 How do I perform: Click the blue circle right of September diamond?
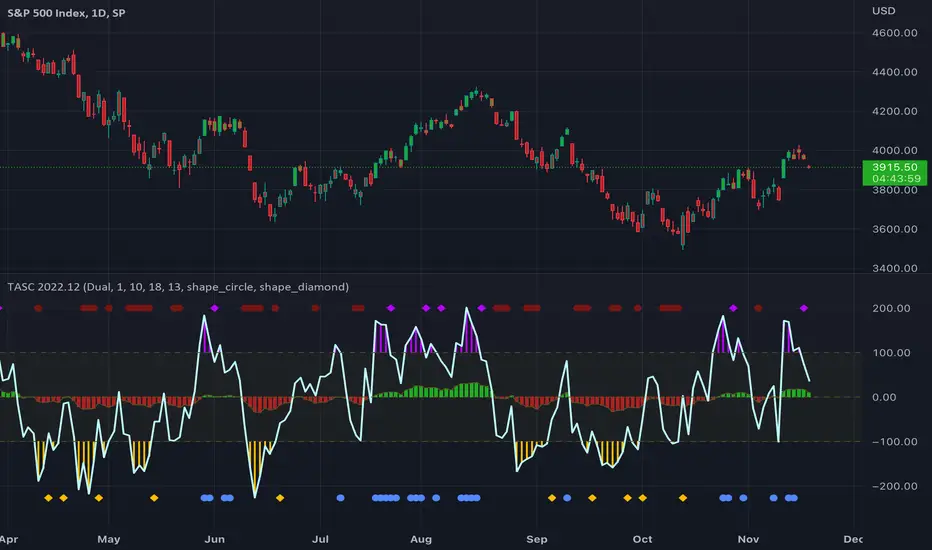tap(567, 498)
